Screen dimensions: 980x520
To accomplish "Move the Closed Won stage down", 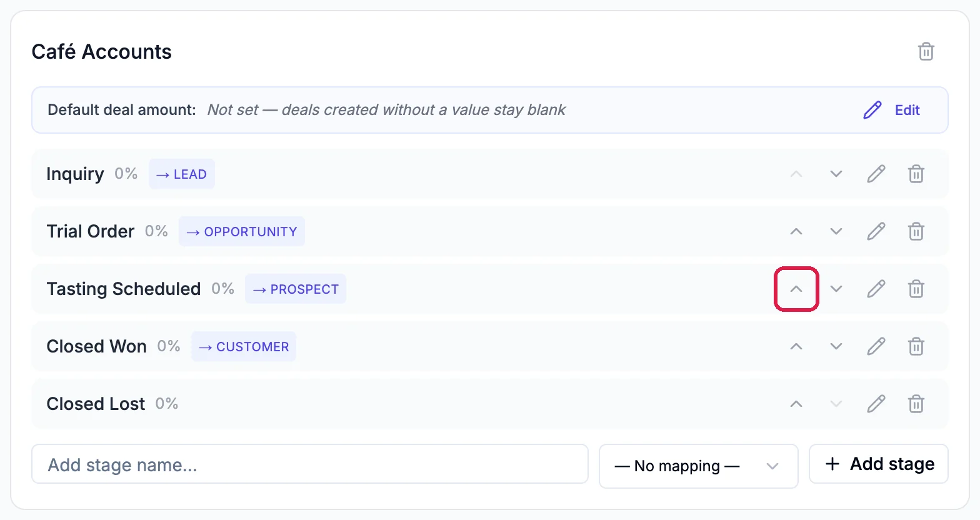I will (x=836, y=346).
